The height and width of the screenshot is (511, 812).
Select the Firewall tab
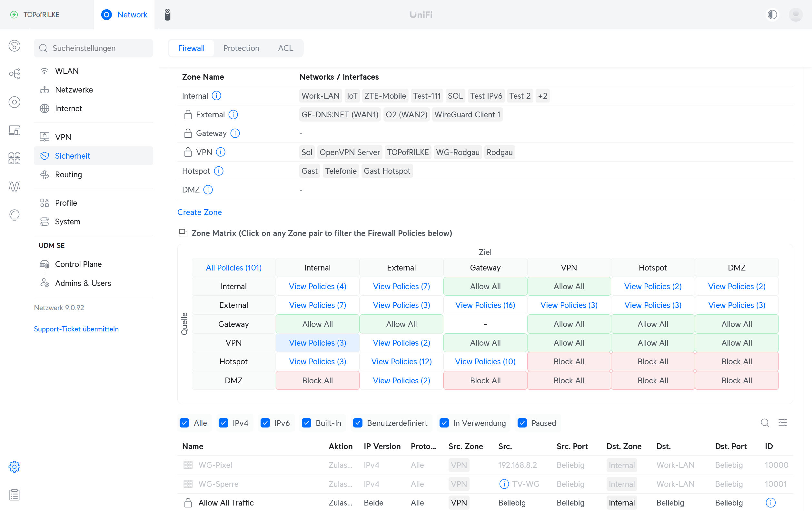(191, 48)
